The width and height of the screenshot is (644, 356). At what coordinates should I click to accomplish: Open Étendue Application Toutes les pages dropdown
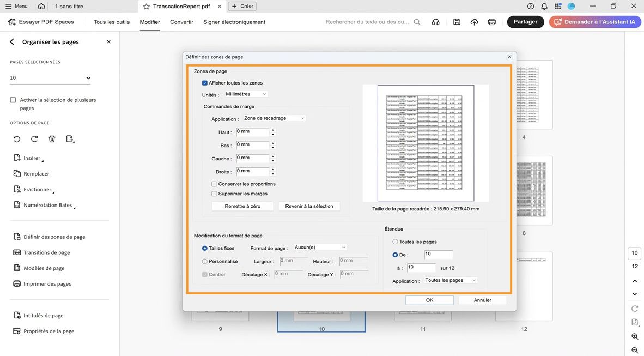(451, 280)
